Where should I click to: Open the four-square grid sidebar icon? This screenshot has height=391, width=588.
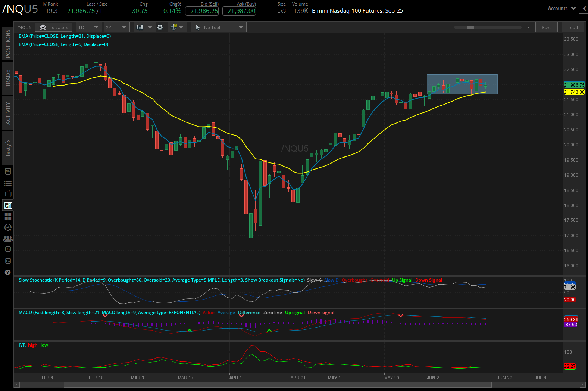coord(8,216)
